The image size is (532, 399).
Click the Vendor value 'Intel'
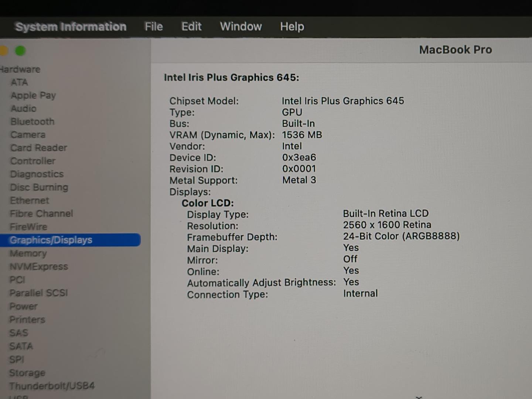[292, 146]
